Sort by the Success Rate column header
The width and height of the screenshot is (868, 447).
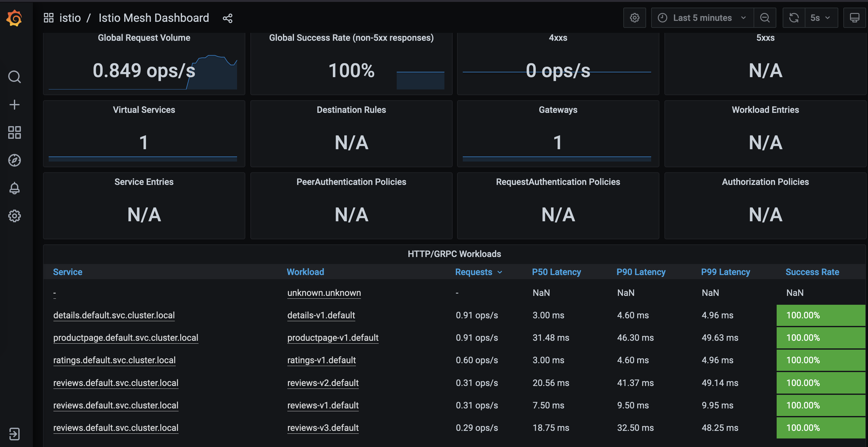click(x=812, y=272)
